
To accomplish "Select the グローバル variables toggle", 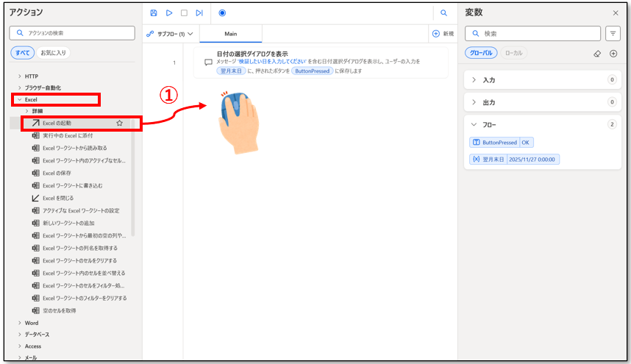I will [x=482, y=53].
